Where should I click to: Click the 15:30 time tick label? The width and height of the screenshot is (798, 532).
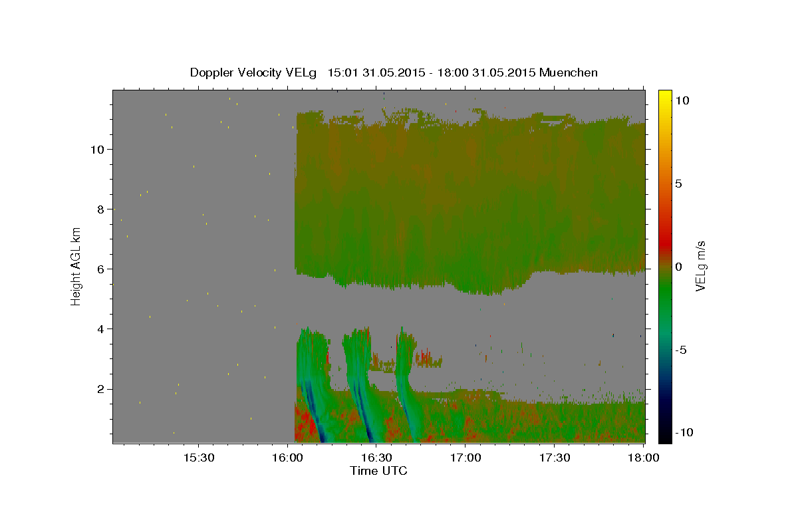click(198, 458)
